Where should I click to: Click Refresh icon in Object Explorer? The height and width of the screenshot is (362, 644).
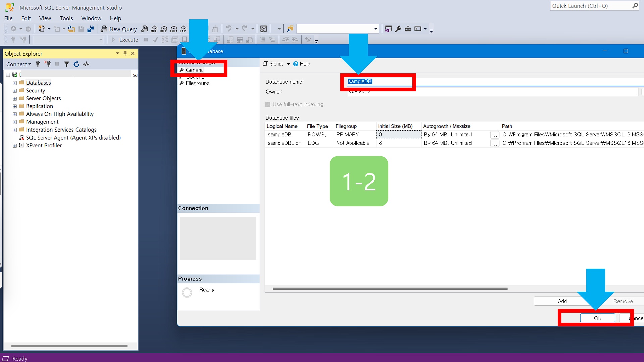[x=77, y=64]
